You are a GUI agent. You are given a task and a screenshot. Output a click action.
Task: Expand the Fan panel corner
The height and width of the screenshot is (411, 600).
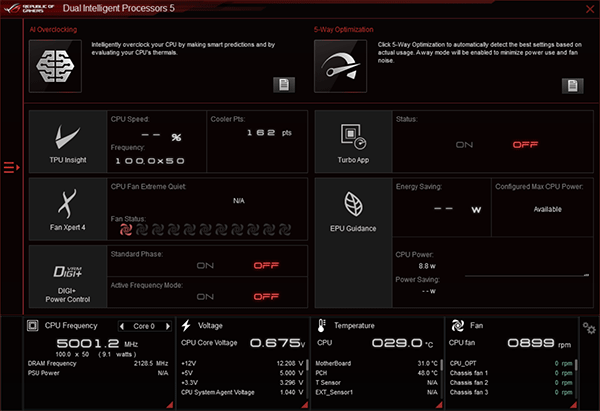(x=573, y=404)
